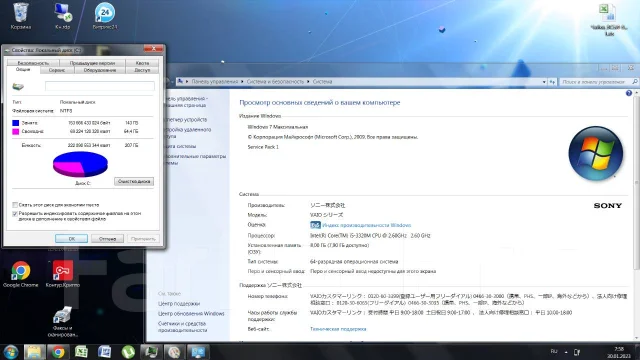The height and width of the screenshot is (360, 640).
Task: Open the Excel file icon on the desktop
Action: tap(609, 19)
